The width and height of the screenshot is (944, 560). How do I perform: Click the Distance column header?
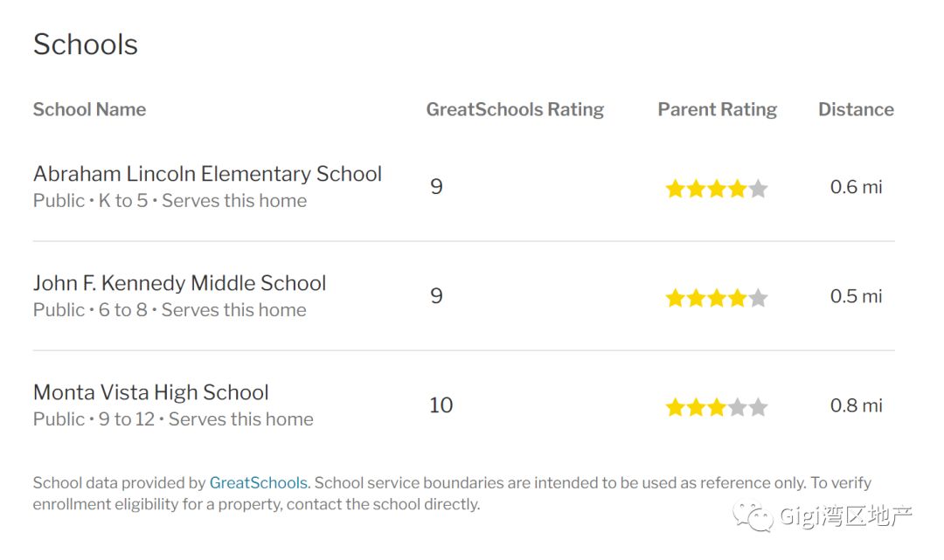pos(856,109)
